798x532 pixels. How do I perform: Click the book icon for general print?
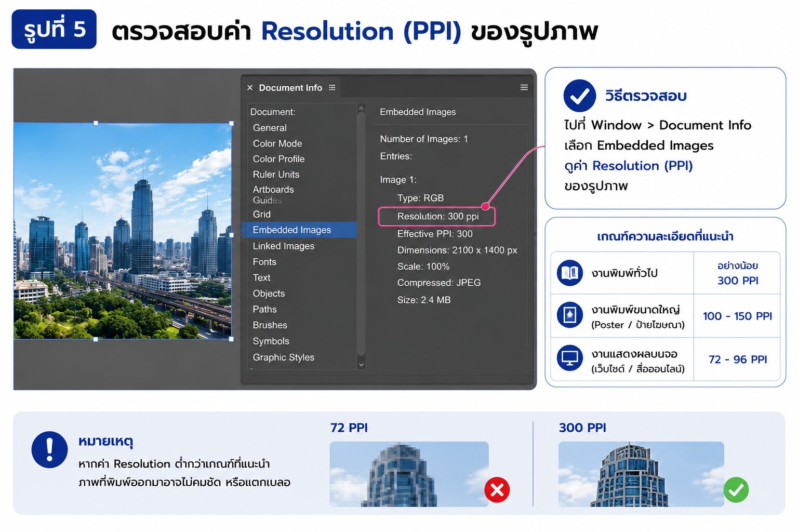570,273
